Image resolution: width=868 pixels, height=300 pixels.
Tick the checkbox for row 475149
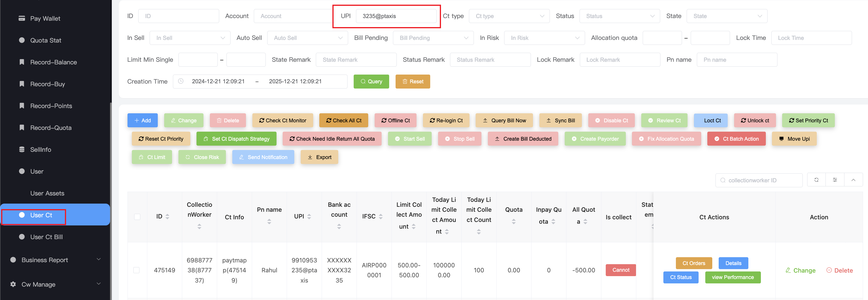[137, 270]
